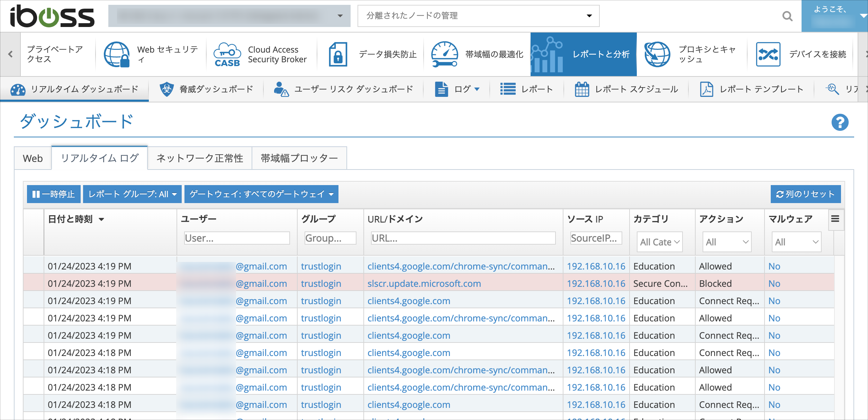Select the CASB cloud key icon
The image size is (868, 420).
pyautogui.click(x=227, y=54)
